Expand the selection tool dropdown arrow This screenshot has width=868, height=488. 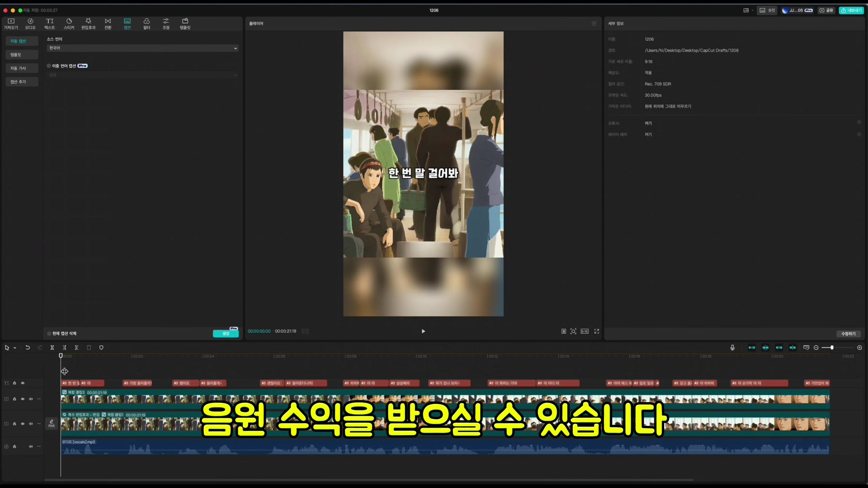click(15, 348)
